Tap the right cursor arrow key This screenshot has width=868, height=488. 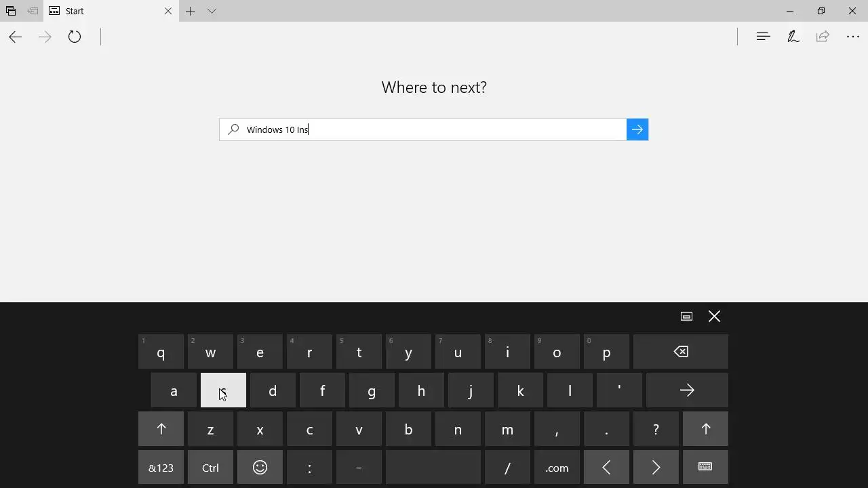click(x=656, y=468)
